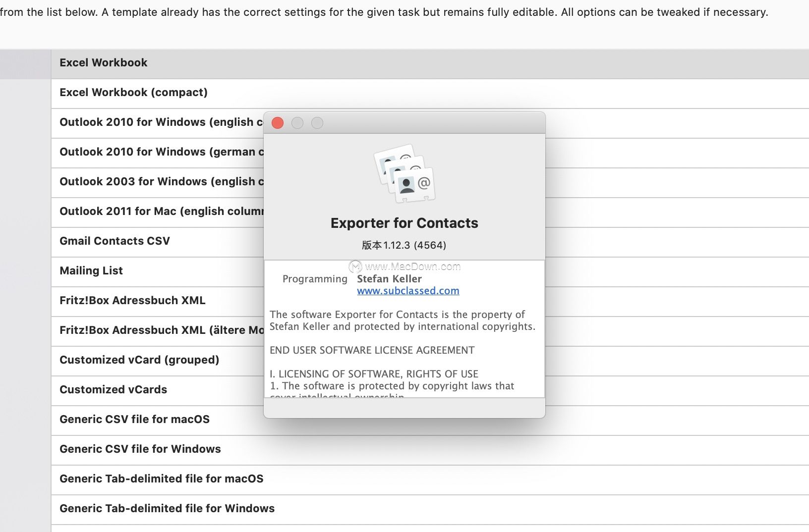Pick Outlook 2011 for Mac template
809x532 pixels.
click(x=158, y=213)
